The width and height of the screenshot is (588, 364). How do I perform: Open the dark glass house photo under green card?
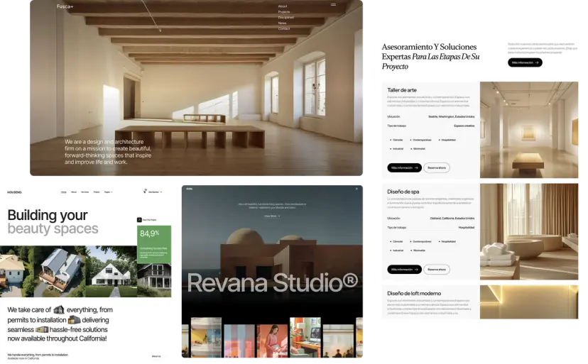154,280
